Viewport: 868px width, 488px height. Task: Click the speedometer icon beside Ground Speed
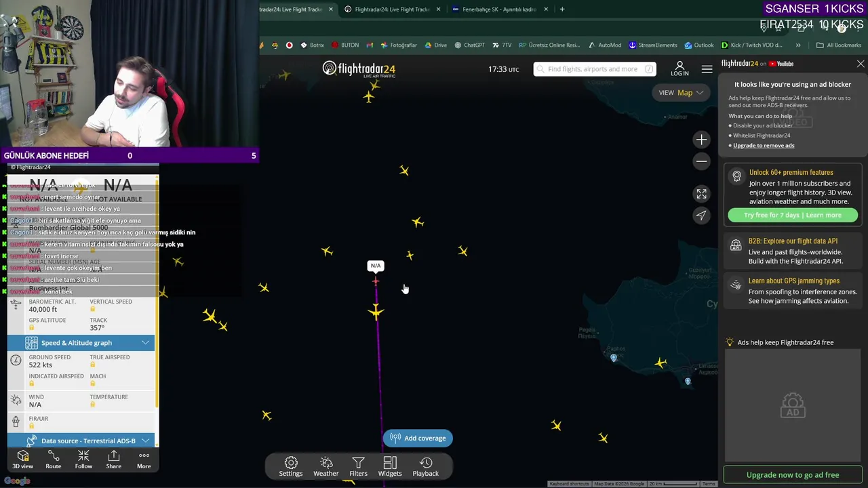coord(16,361)
